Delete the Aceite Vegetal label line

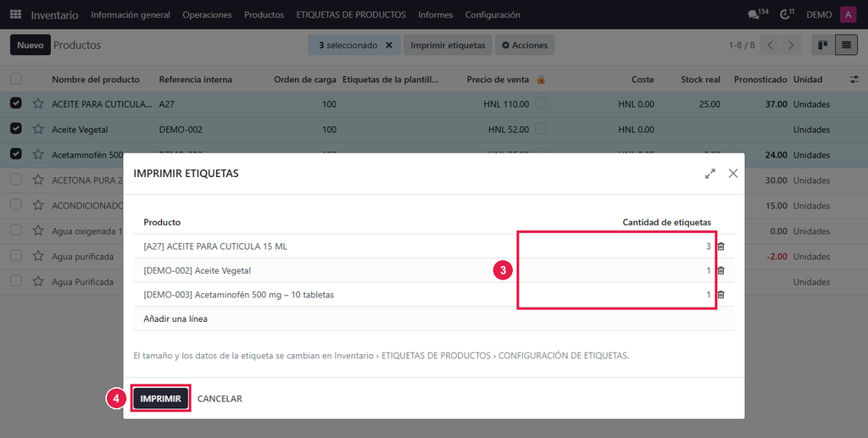pos(721,271)
